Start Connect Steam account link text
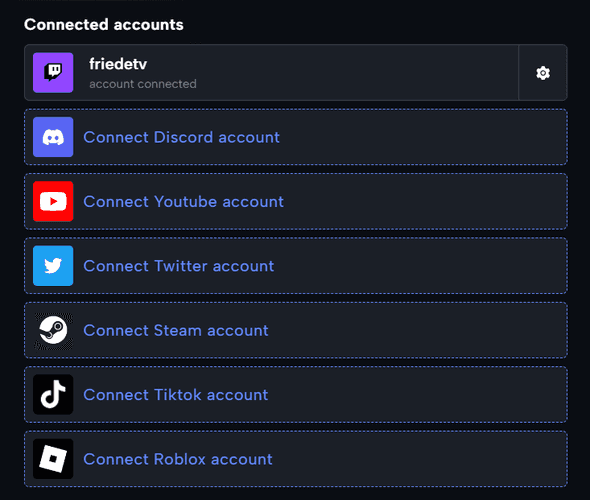Screen dimensions: 590x500 pos(176,331)
